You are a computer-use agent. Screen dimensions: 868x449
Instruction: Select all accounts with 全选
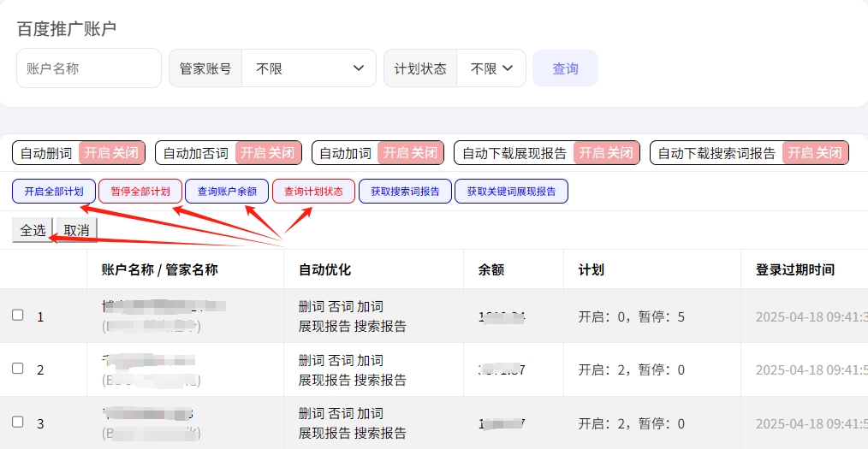click(x=33, y=230)
